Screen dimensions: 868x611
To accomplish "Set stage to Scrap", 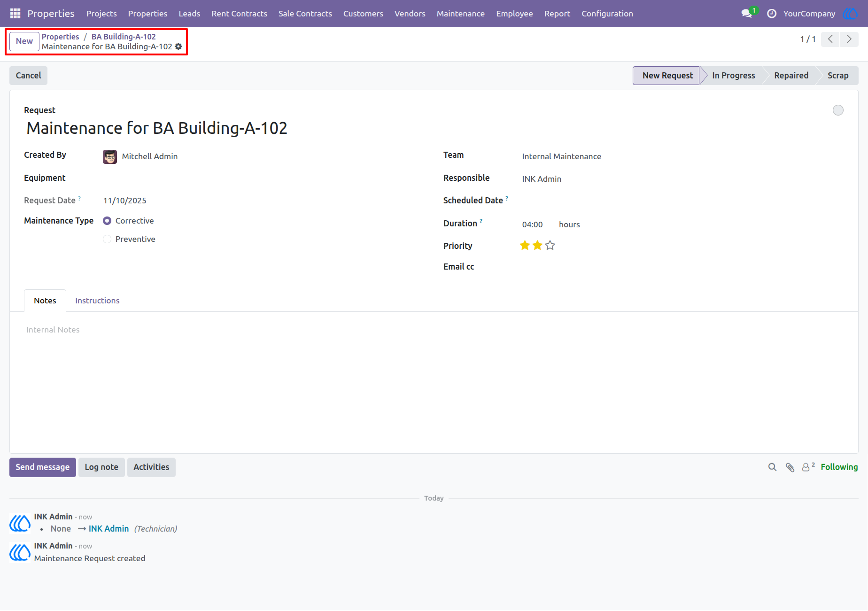I will click(x=837, y=76).
